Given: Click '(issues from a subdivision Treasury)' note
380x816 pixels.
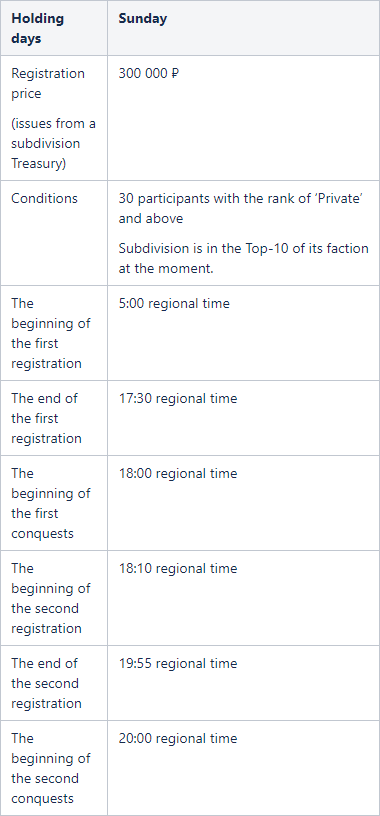Looking at the screenshot, I should click(x=54, y=143).
